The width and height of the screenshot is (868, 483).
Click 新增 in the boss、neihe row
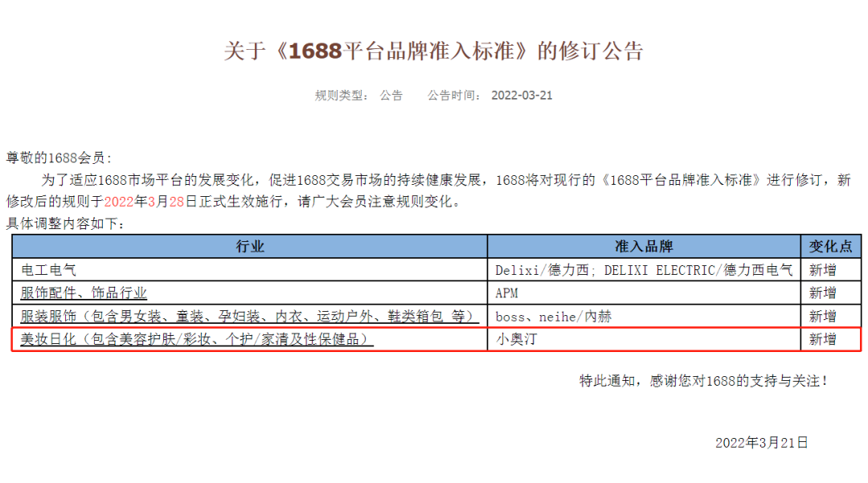click(823, 317)
